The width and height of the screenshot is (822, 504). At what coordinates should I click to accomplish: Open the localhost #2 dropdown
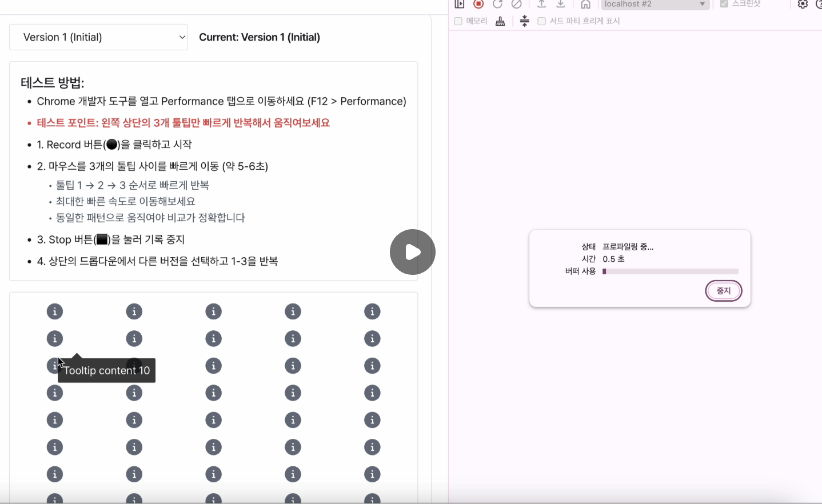coord(655,5)
